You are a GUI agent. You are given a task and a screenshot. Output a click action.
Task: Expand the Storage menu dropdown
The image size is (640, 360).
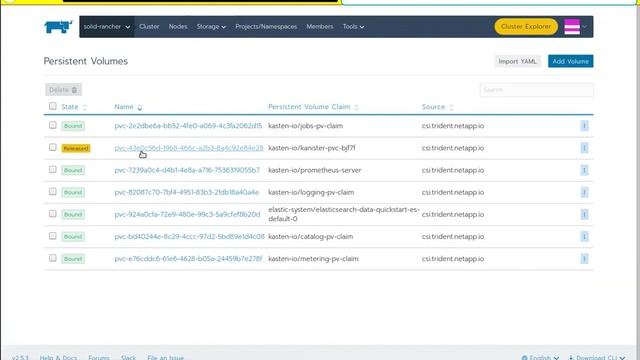pos(211,27)
